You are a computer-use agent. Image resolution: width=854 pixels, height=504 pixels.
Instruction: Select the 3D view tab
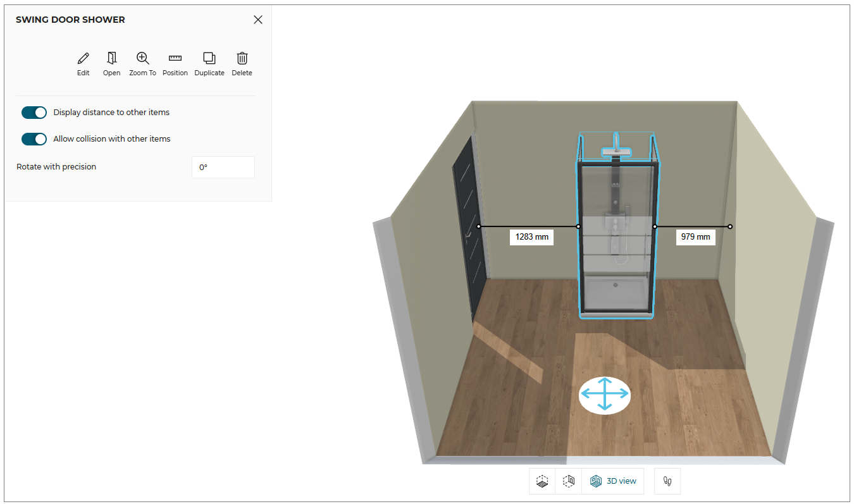[612, 481]
